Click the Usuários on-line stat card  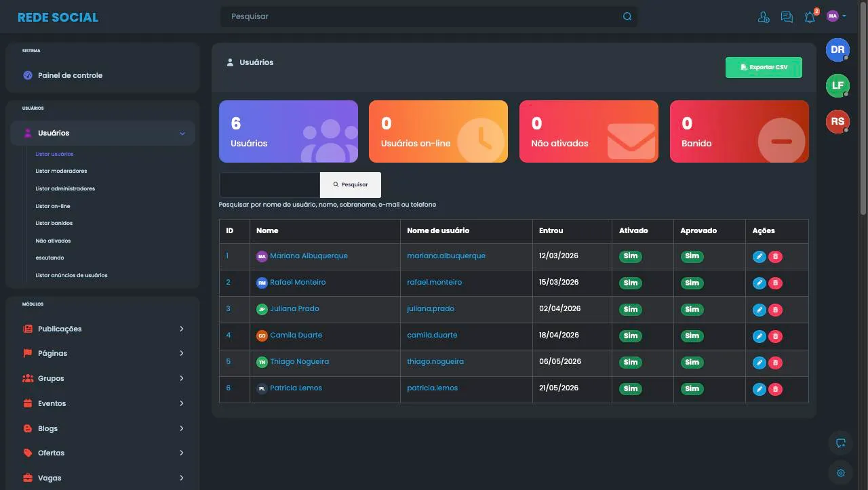tap(438, 131)
